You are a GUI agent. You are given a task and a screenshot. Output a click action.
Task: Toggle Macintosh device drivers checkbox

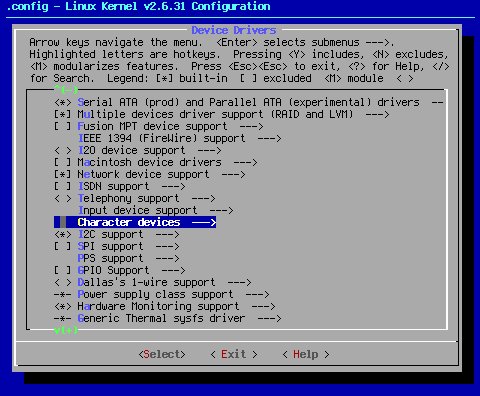click(x=63, y=162)
